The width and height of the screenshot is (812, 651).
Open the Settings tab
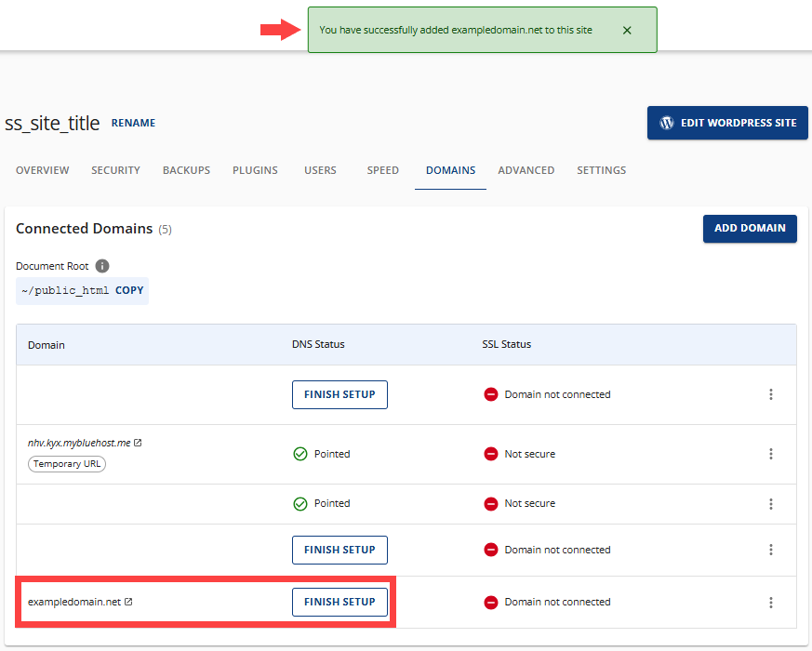point(601,170)
